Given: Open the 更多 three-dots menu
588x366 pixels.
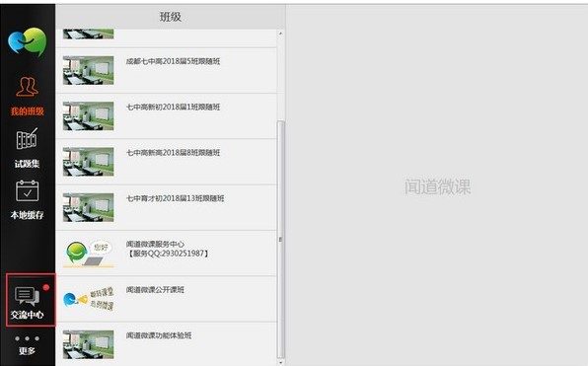Looking at the screenshot, I should pos(27,338).
